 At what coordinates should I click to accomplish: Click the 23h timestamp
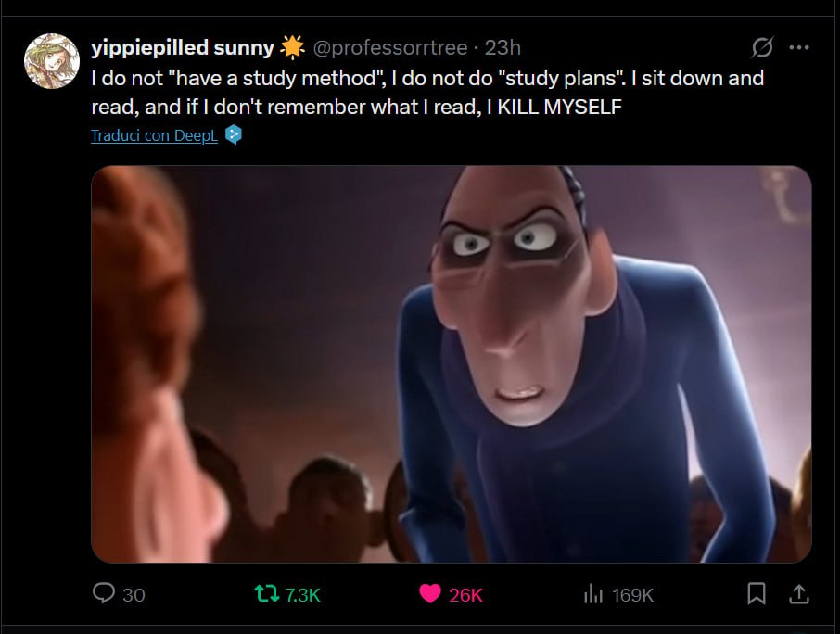503,47
